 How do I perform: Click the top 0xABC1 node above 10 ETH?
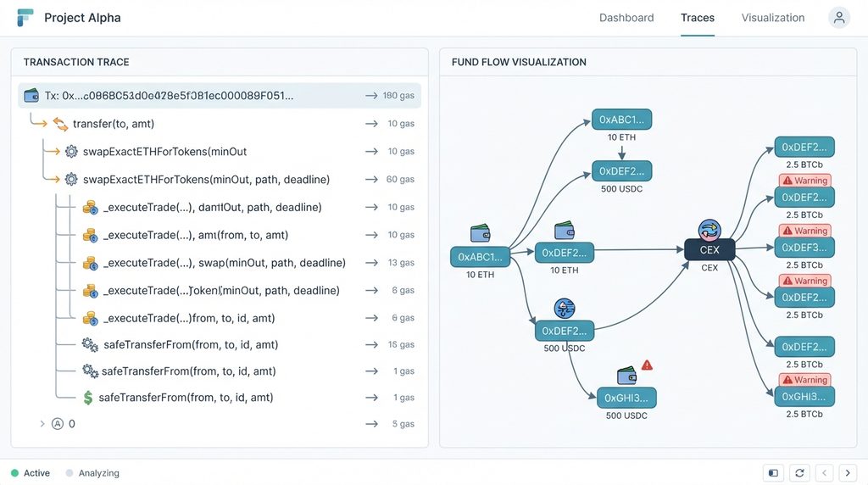621,120
